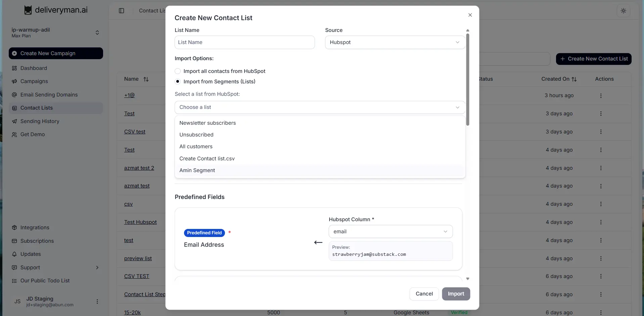Pick the Amin Segment option
This screenshot has height=316, width=644.
[197, 170]
